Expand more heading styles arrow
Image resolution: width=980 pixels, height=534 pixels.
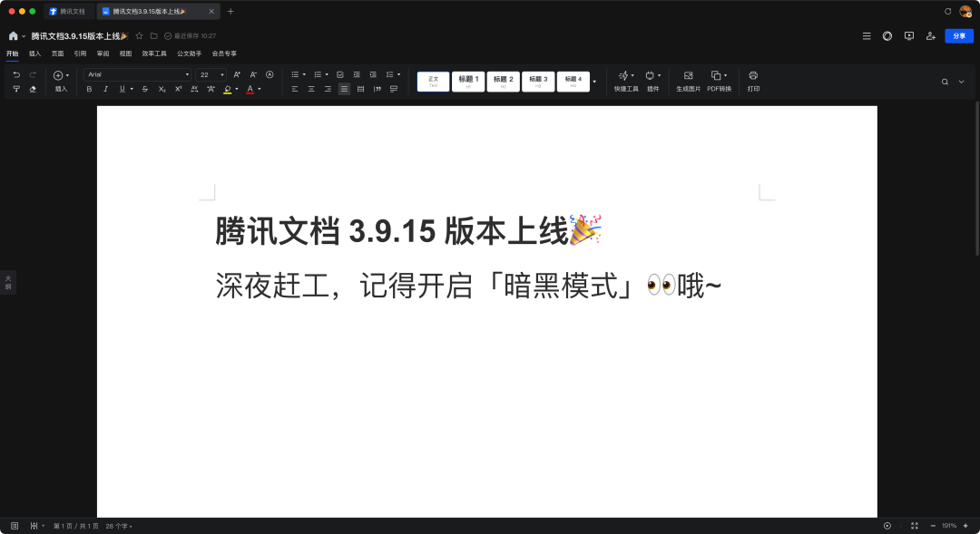(x=594, y=82)
